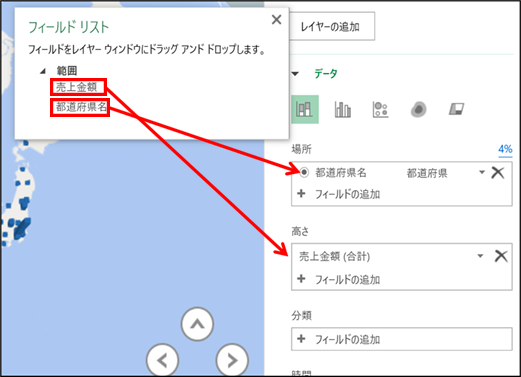Collapse the 範囲 tree node
Image resolution: width=521 pixels, height=377 pixels.
[x=43, y=71]
